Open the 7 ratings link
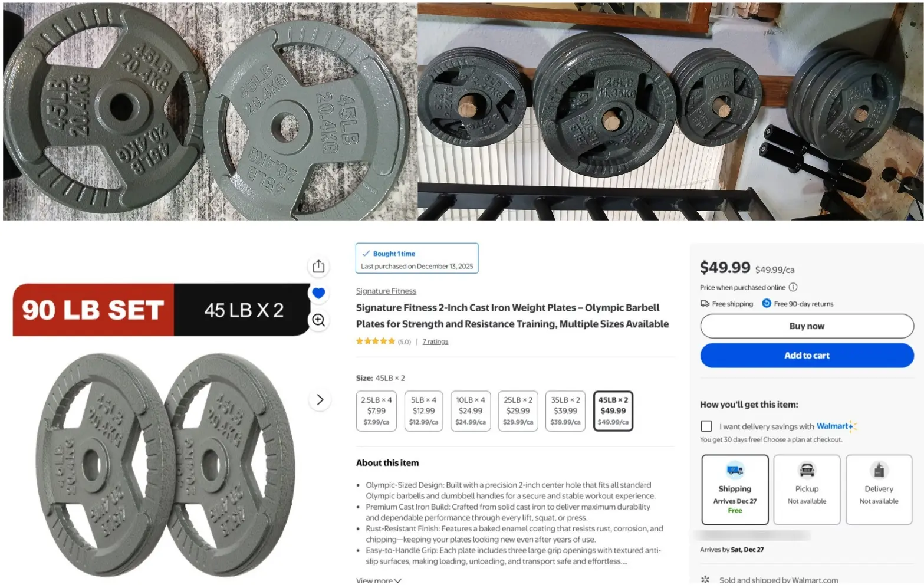924x588 pixels. click(x=435, y=341)
